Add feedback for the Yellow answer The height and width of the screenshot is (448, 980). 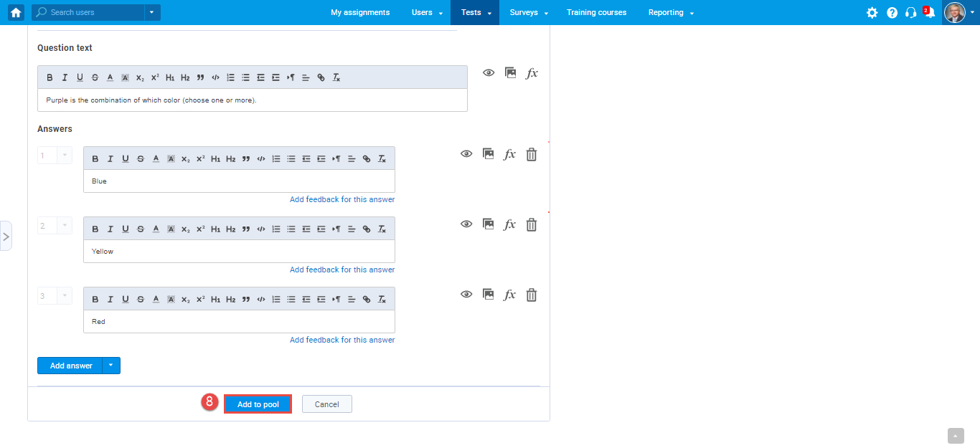(x=342, y=269)
